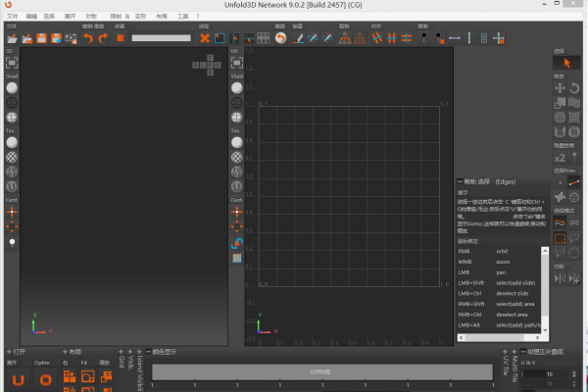Click the remove pin icon with orange X

(440, 38)
